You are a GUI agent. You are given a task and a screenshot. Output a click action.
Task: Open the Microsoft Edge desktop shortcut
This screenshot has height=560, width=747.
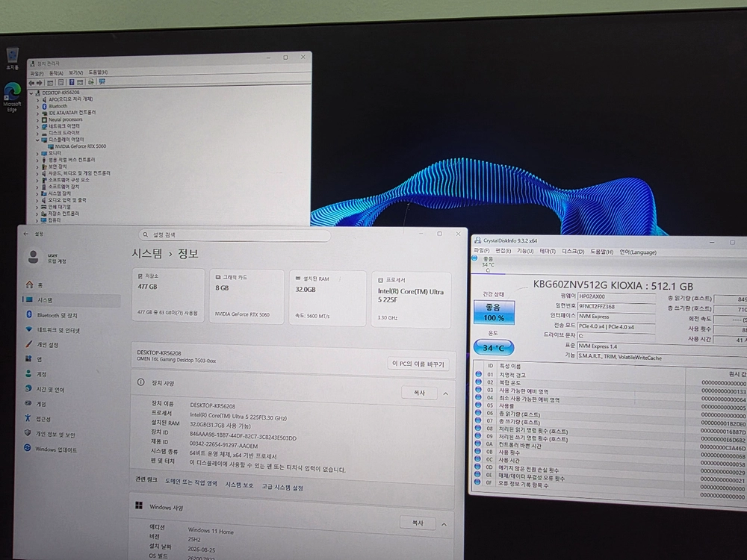point(12,96)
